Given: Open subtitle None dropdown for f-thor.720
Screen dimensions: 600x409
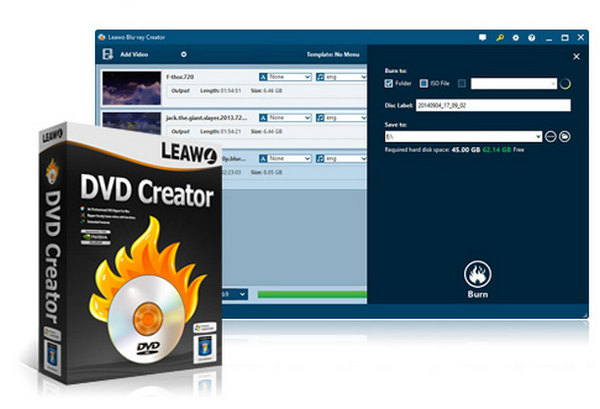Looking at the screenshot, I should 289,77.
